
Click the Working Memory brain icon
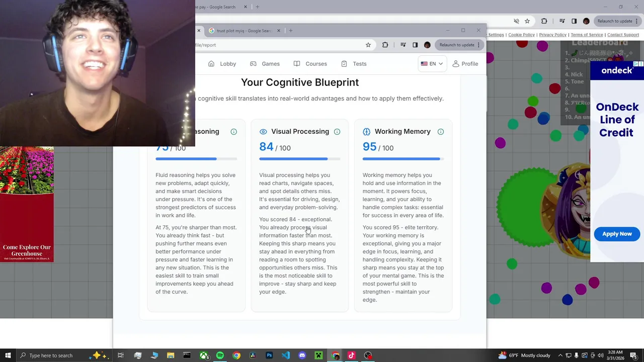pos(366,132)
